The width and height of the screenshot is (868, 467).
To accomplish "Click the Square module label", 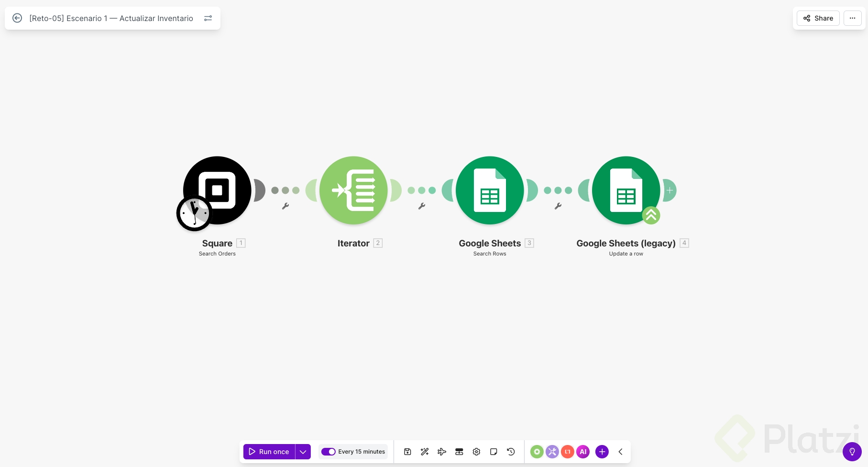I will 217,243.
